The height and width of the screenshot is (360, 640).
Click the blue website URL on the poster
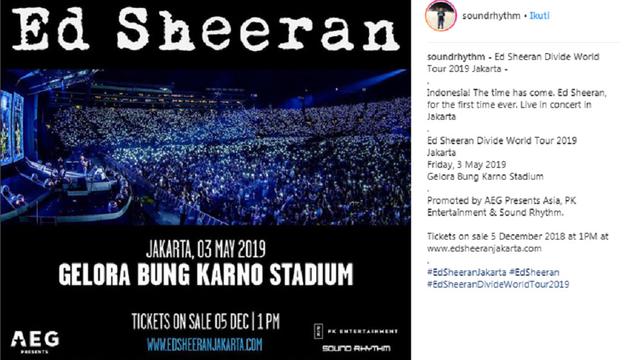204,345
